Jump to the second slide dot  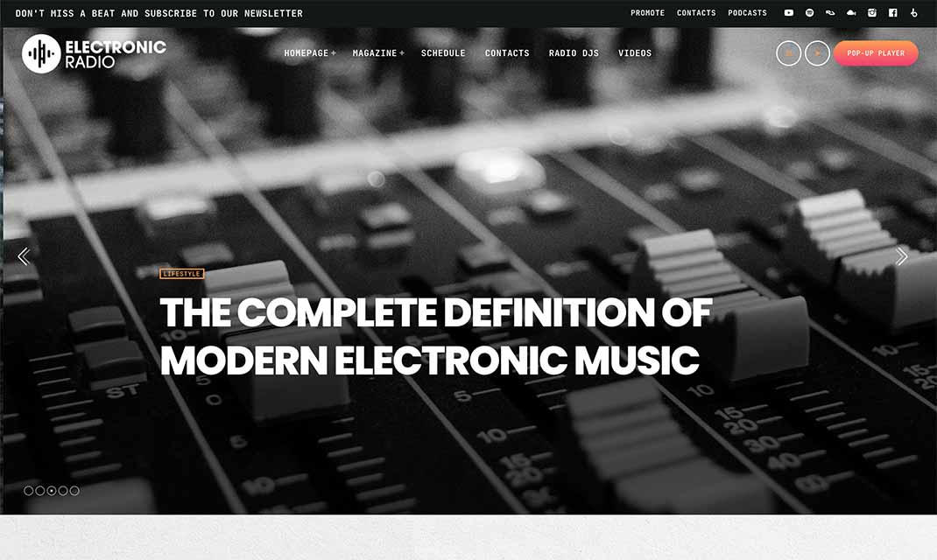[40, 491]
